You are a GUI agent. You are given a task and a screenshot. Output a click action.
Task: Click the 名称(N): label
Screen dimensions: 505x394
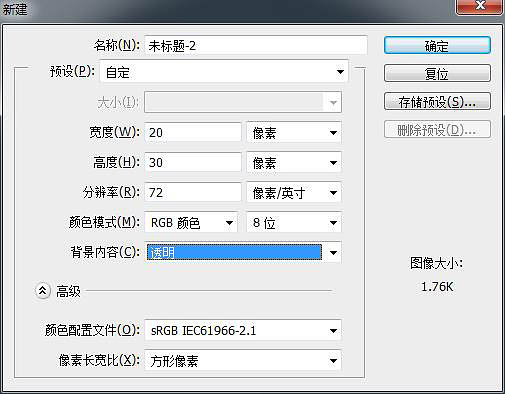pyautogui.click(x=116, y=45)
